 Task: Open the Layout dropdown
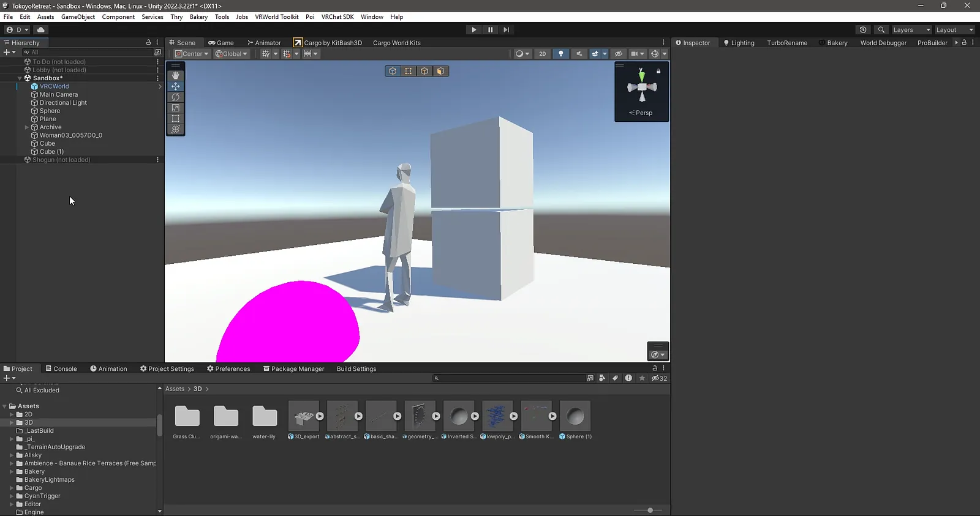point(954,29)
